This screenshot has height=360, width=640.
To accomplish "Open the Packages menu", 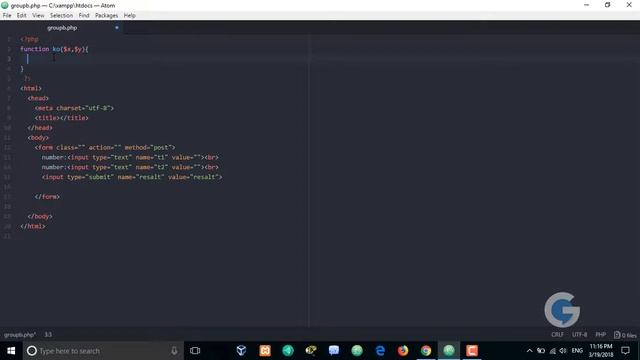I will (106, 16).
